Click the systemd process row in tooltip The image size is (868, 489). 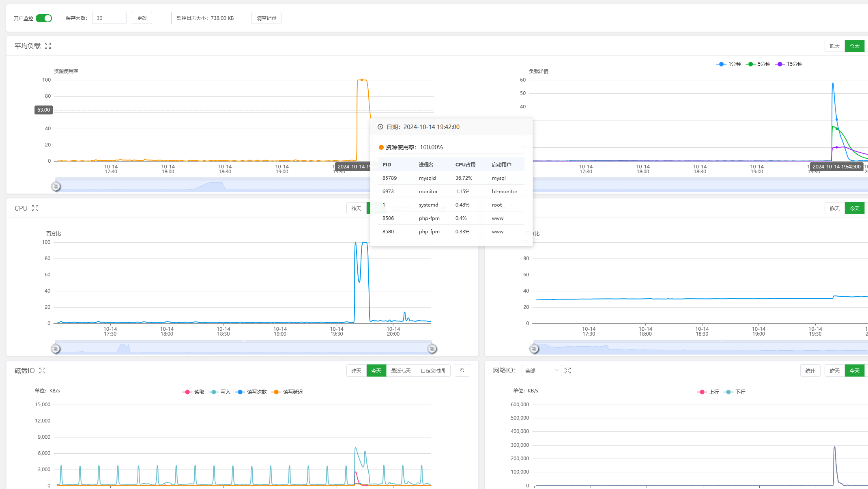pyautogui.click(x=451, y=205)
